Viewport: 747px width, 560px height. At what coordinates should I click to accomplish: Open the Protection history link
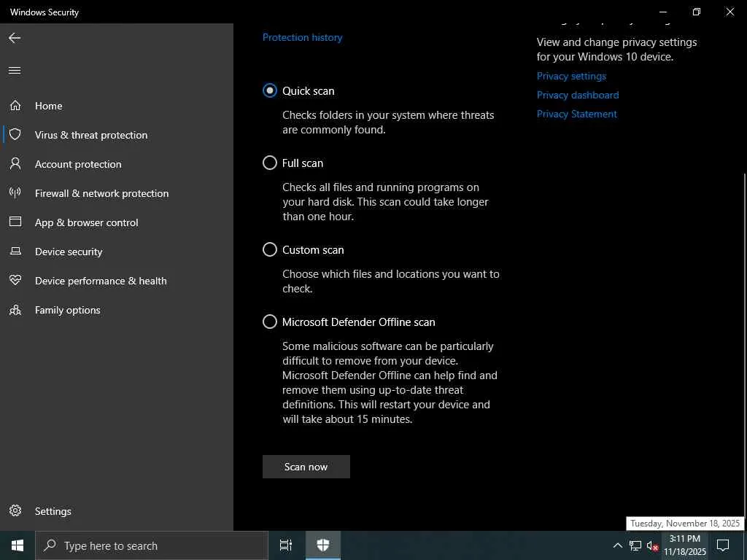(302, 37)
